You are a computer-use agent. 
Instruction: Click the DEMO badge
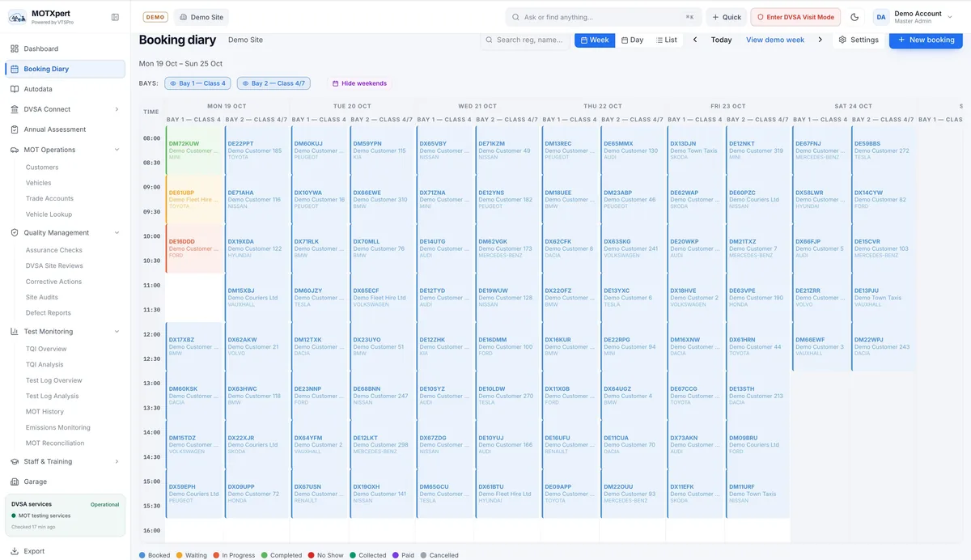pos(155,17)
